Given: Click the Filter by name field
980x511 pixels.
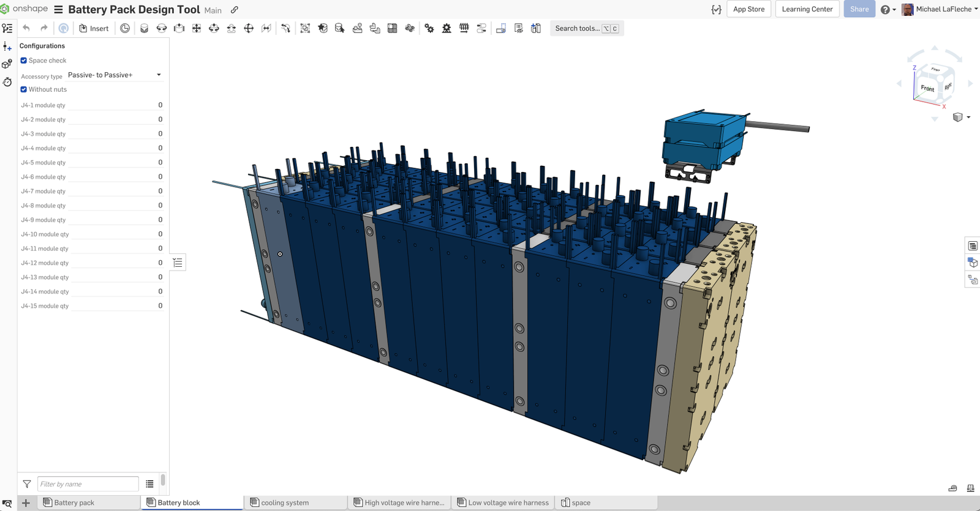Looking at the screenshot, I should click(88, 484).
